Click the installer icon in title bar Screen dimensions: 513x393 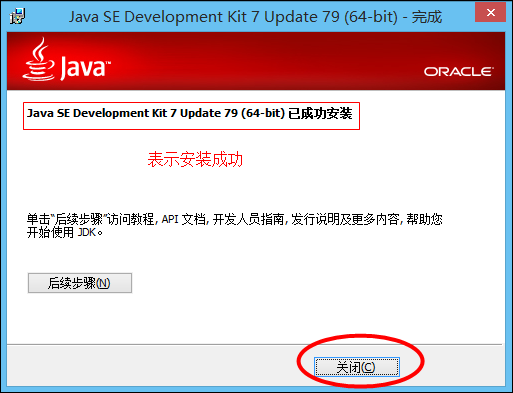(x=17, y=16)
